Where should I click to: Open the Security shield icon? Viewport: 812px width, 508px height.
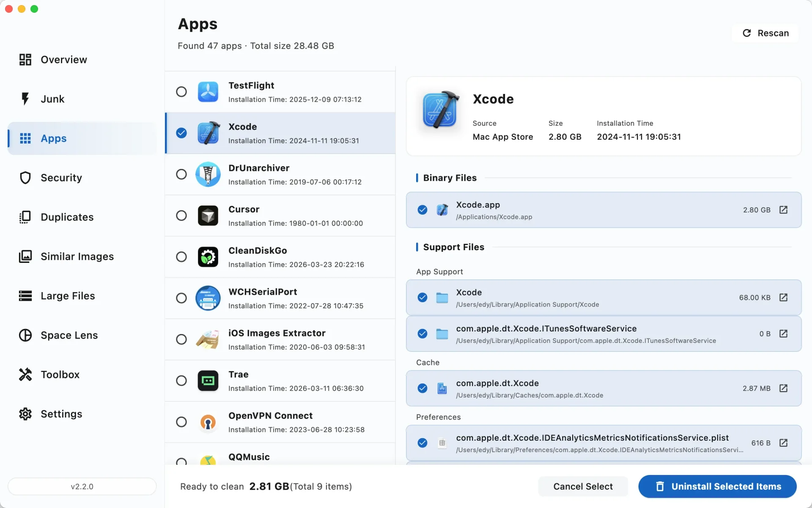pyautogui.click(x=25, y=178)
